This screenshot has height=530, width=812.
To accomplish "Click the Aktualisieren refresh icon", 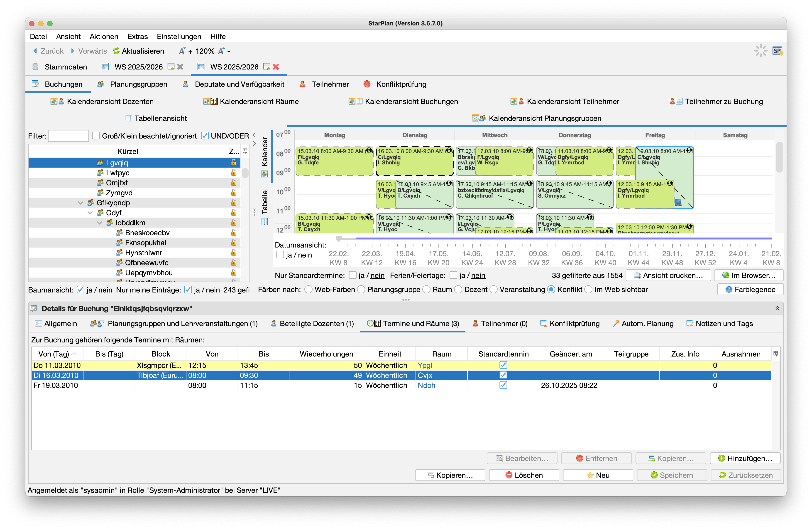I will tap(116, 51).
